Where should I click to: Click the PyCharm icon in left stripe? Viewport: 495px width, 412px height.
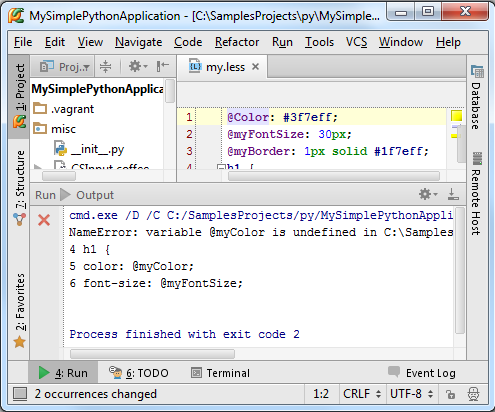pos(19,121)
